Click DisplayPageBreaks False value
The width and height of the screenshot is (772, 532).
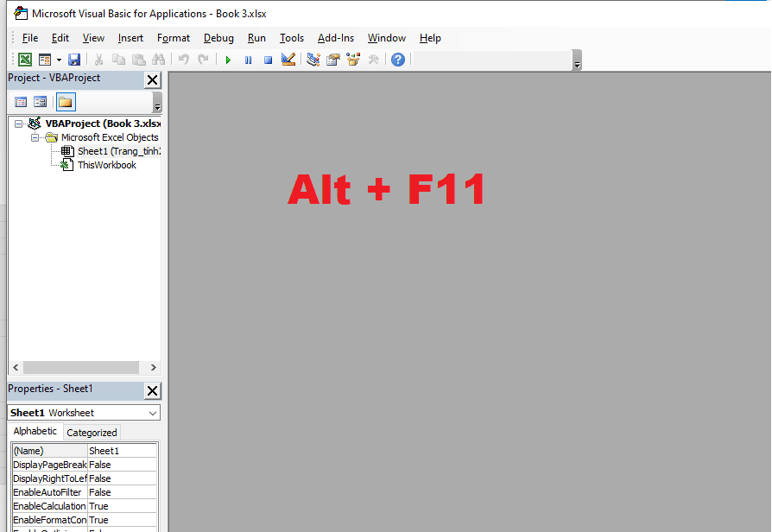click(122, 465)
